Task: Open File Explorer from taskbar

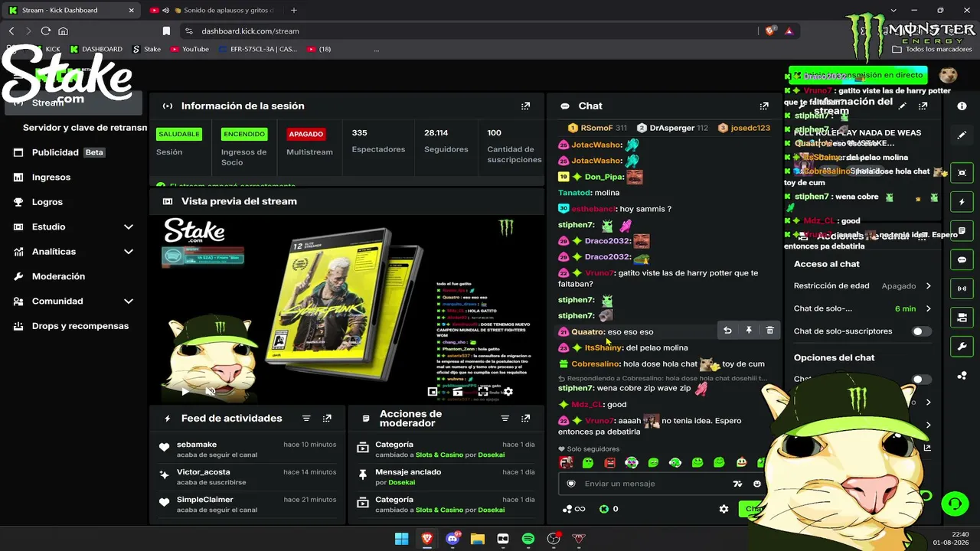Action: (478, 539)
